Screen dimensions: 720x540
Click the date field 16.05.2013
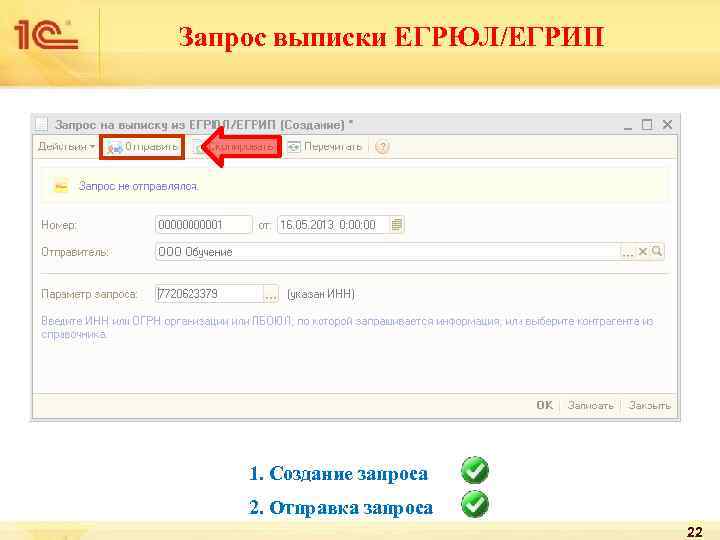(334, 225)
